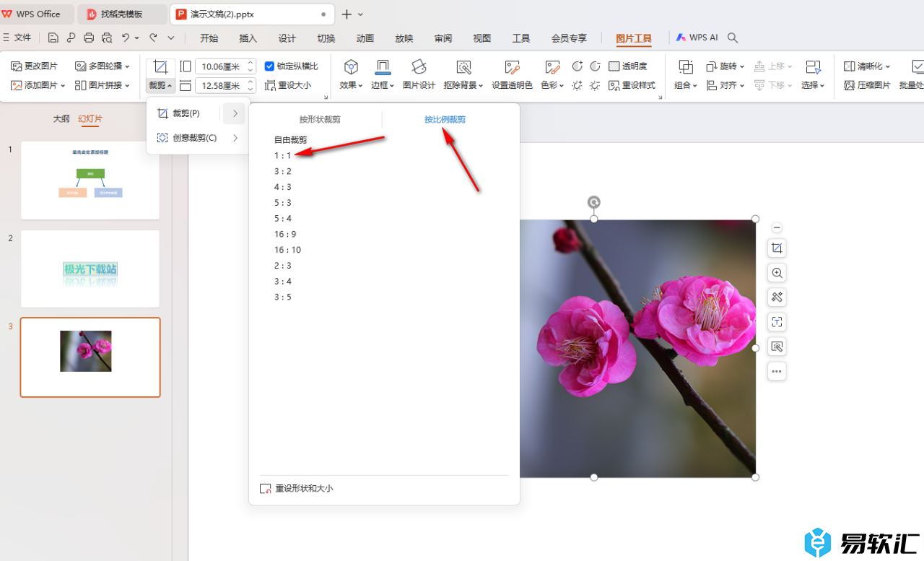Click the search magnifier icon beside WPS AI

click(x=733, y=38)
